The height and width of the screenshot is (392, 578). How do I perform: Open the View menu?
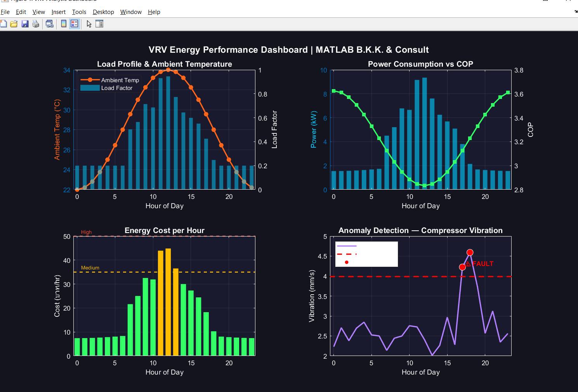(38, 12)
